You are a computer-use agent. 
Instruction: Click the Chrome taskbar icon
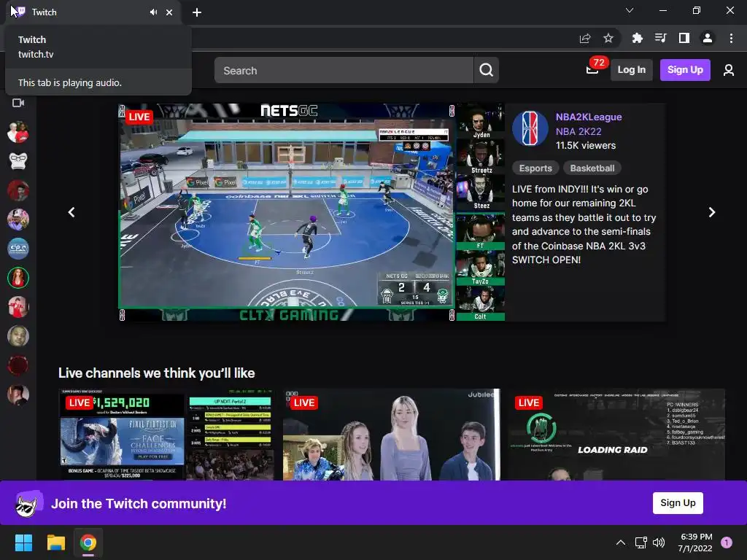88,542
